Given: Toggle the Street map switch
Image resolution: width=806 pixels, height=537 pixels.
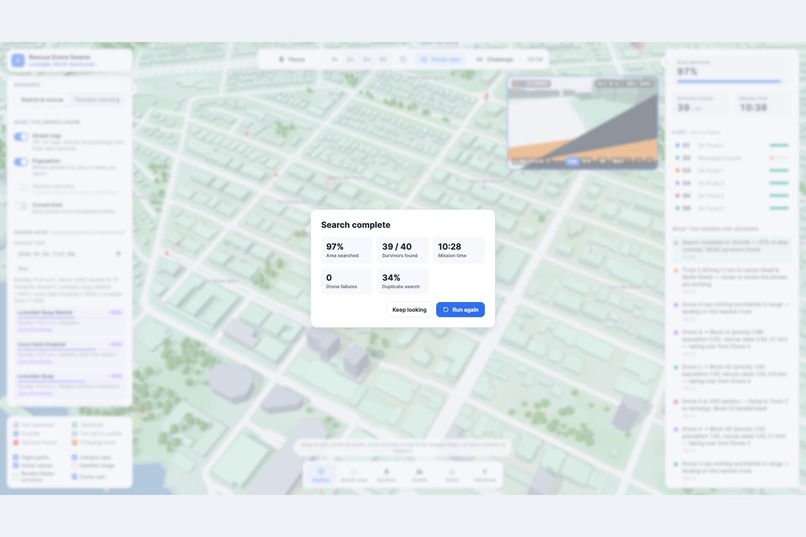Looking at the screenshot, I should click(x=21, y=137).
